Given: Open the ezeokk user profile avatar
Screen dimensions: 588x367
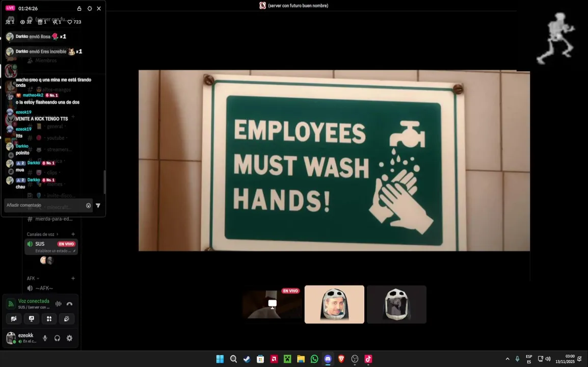Looking at the screenshot, I should pyautogui.click(x=11, y=338).
